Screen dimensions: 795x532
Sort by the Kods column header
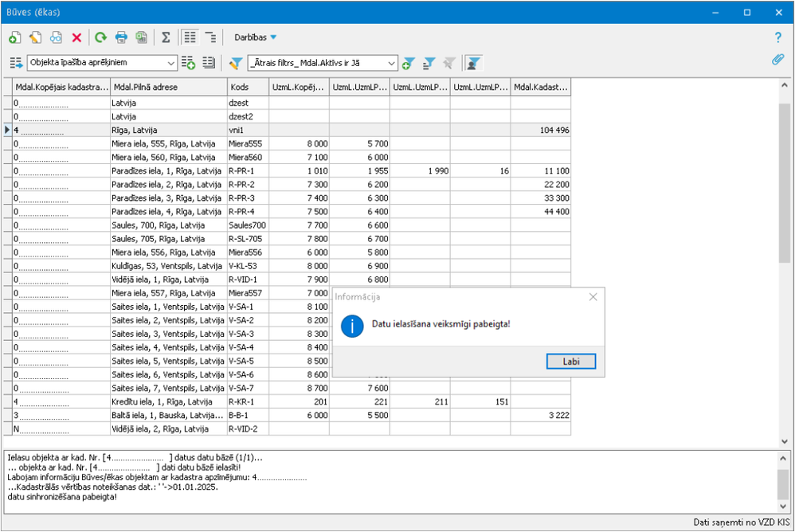(248, 87)
